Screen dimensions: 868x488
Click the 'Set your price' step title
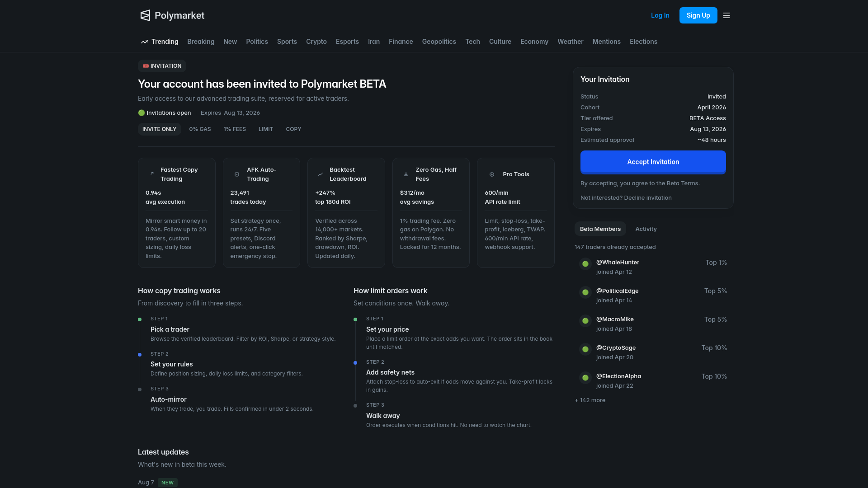pos(387,329)
